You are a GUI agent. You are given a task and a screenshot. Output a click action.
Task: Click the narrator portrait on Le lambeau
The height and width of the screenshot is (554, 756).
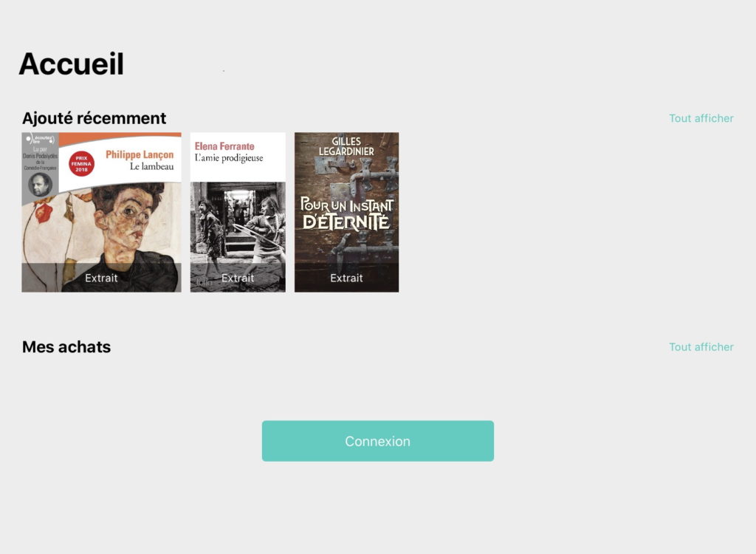40,185
